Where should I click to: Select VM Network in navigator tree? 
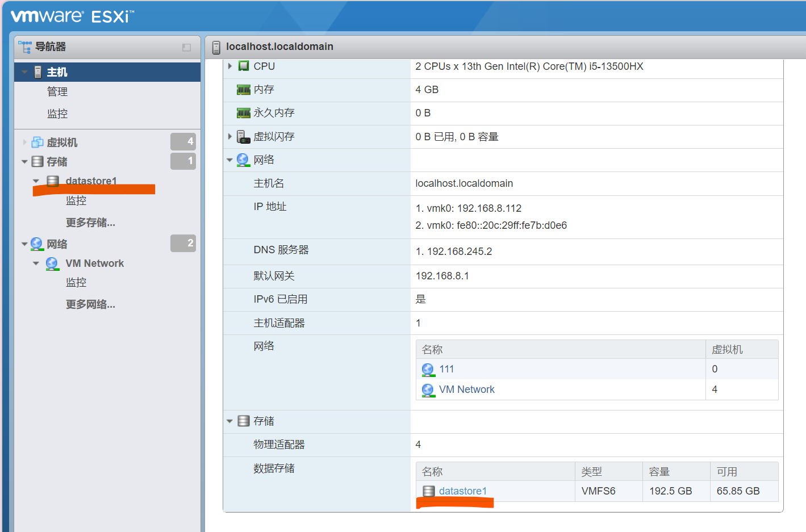point(94,263)
